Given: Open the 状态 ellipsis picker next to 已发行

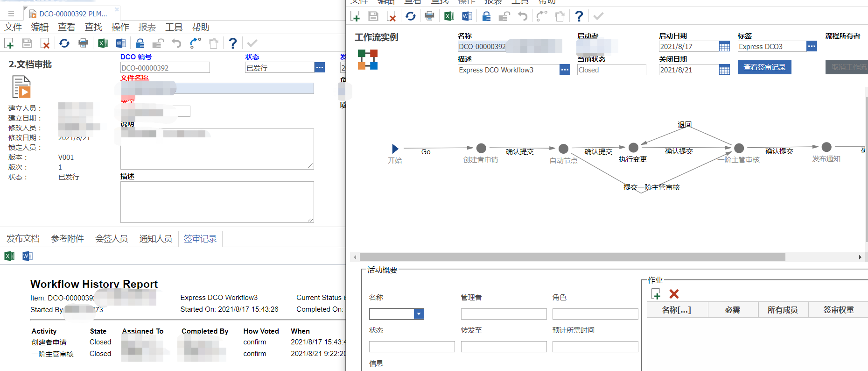Looking at the screenshot, I should (320, 67).
